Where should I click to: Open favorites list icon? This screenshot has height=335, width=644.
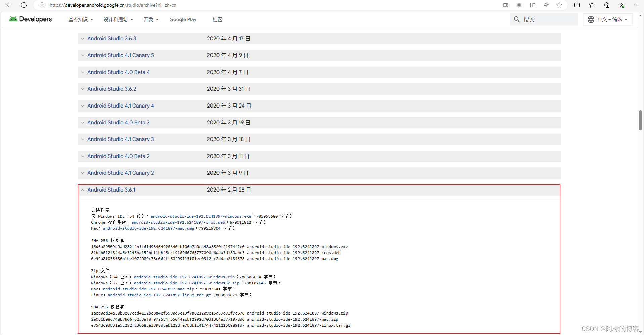click(x=592, y=5)
